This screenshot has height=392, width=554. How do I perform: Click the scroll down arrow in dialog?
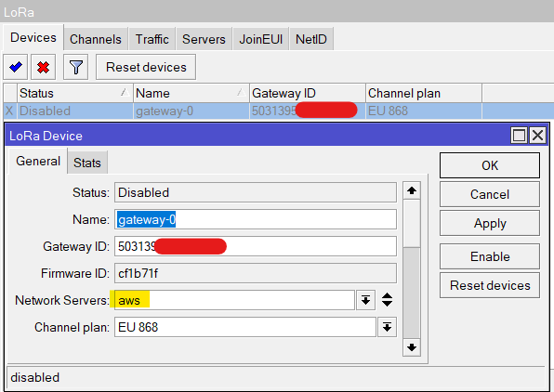point(412,347)
